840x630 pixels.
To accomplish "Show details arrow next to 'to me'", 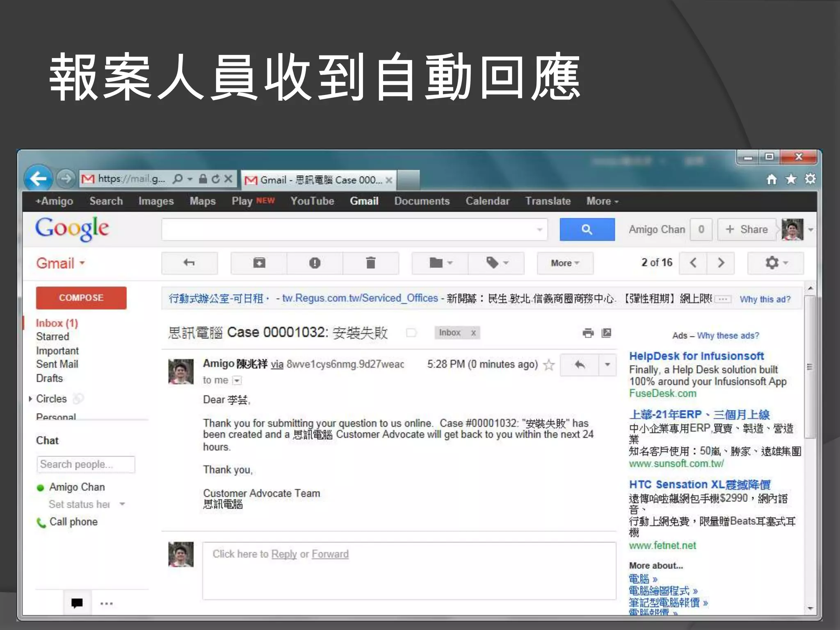I will pos(237,381).
